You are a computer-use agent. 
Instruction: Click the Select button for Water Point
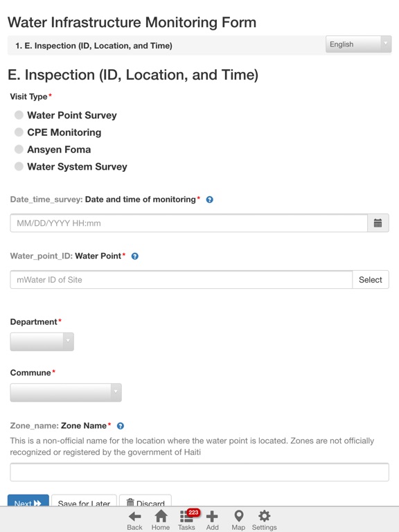click(x=371, y=280)
